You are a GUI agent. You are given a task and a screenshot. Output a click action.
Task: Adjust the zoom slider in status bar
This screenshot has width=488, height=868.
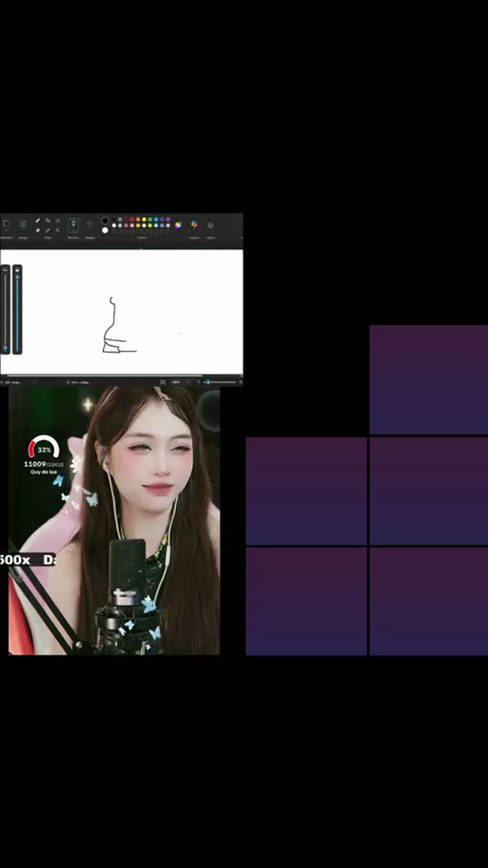[220, 382]
